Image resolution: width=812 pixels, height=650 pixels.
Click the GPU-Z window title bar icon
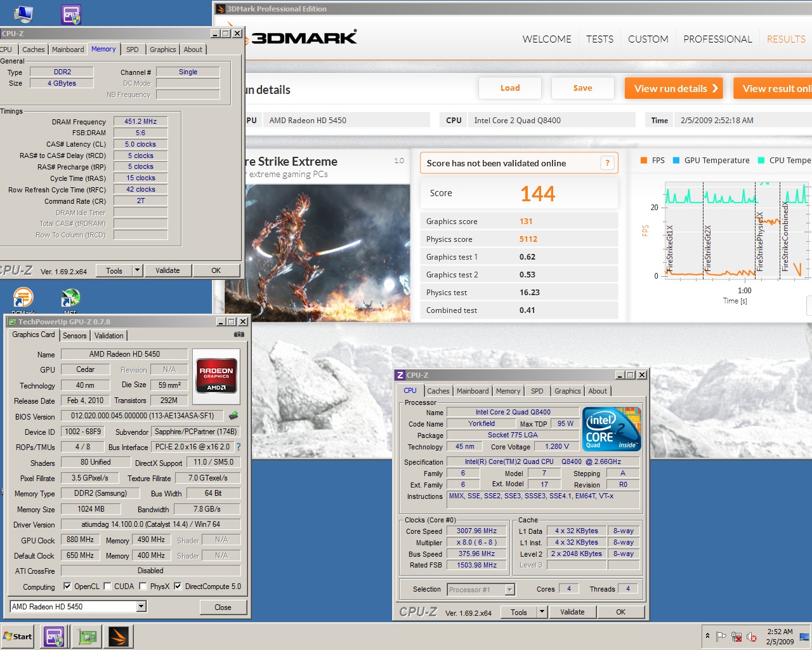(x=12, y=322)
